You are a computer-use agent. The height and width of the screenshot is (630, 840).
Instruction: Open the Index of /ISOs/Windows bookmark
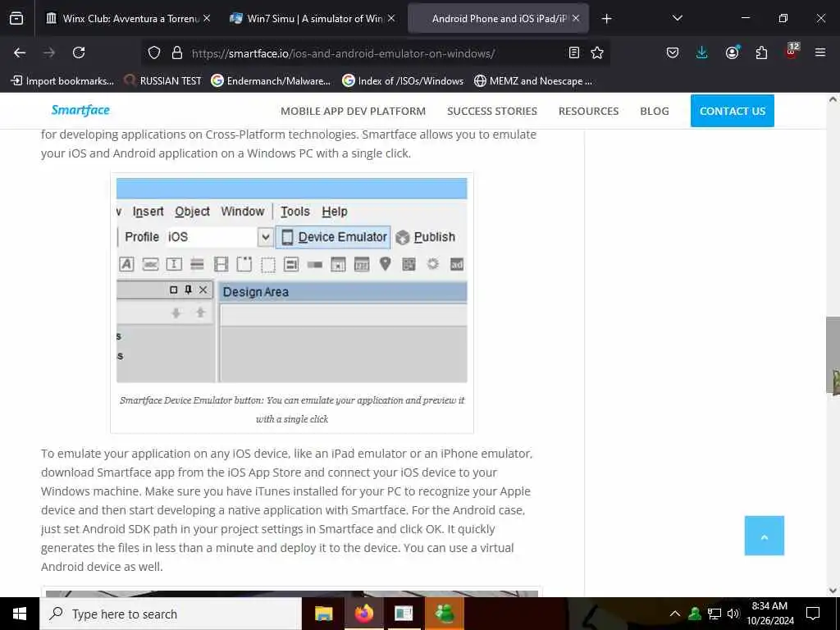[402, 81]
